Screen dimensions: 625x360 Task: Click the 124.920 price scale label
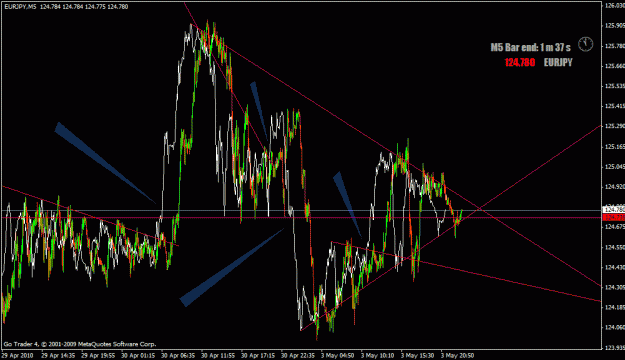pos(614,187)
